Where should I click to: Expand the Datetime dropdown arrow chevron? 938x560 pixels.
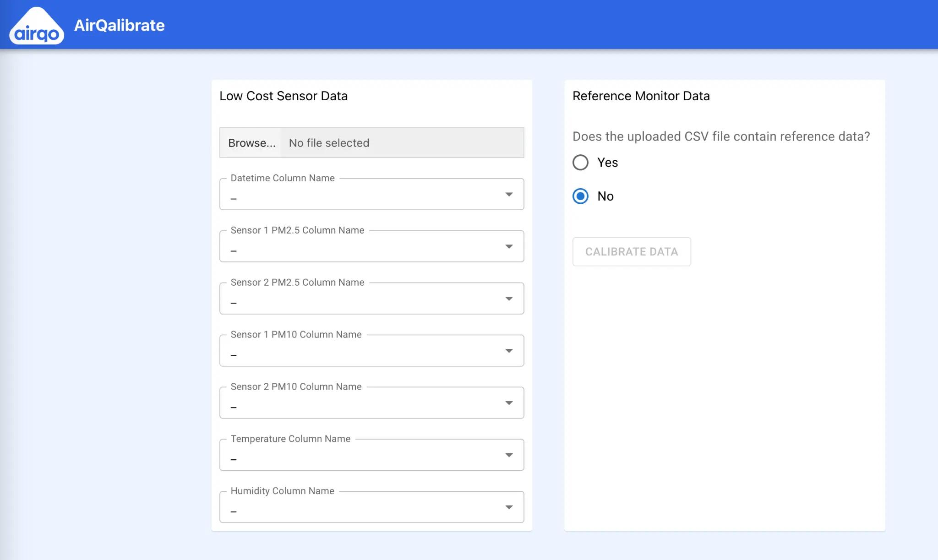point(509,195)
